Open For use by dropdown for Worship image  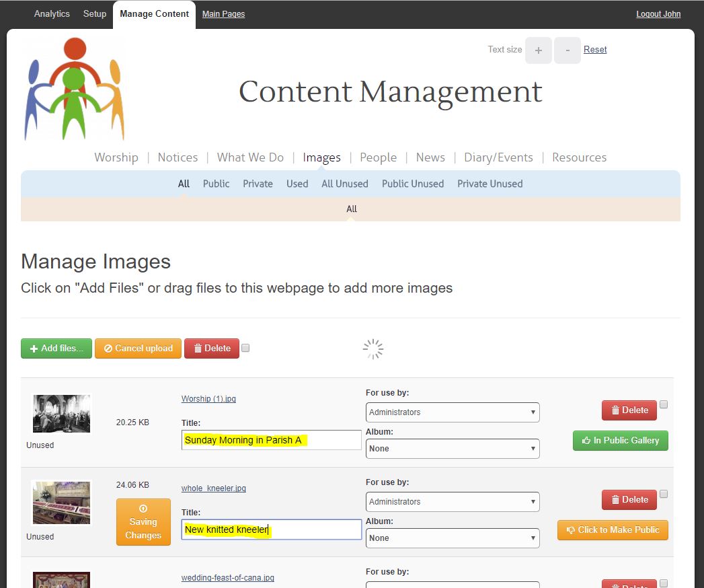click(x=453, y=412)
